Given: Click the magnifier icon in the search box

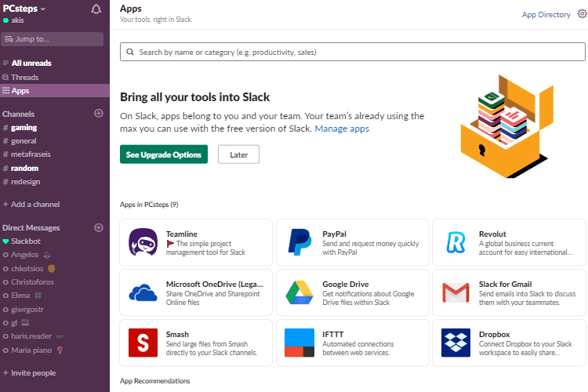Looking at the screenshot, I should click(x=130, y=52).
